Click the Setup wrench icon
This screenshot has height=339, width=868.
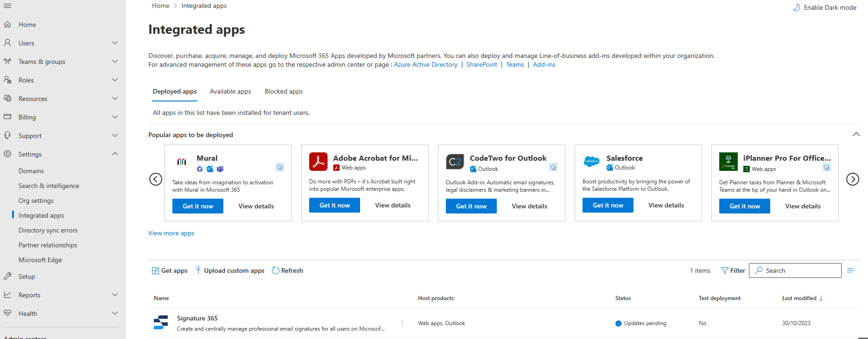pos(7,276)
